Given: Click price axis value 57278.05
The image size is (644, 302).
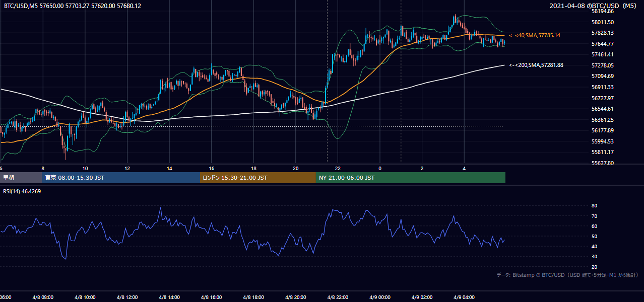Looking at the screenshot, I should pyautogui.click(x=603, y=65).
